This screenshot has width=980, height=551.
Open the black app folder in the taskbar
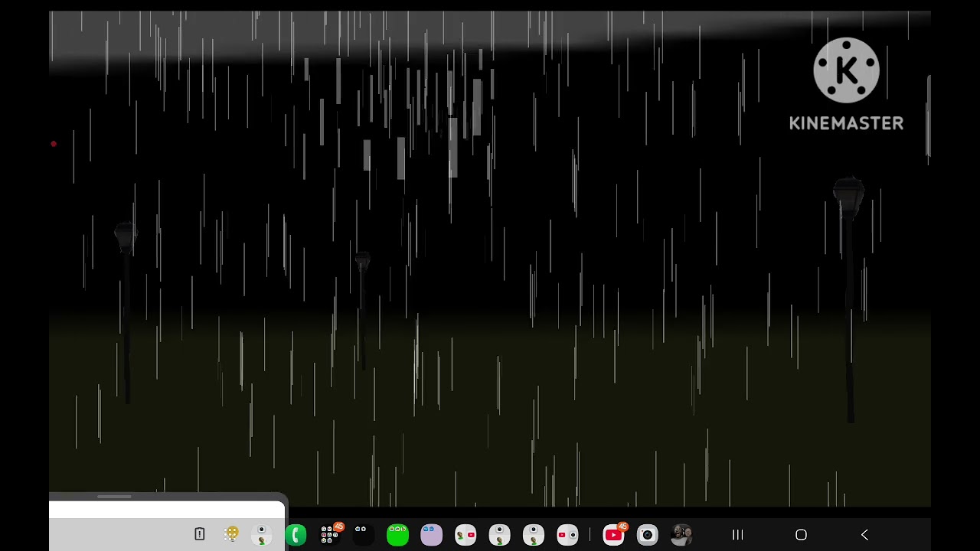[364, 535]
